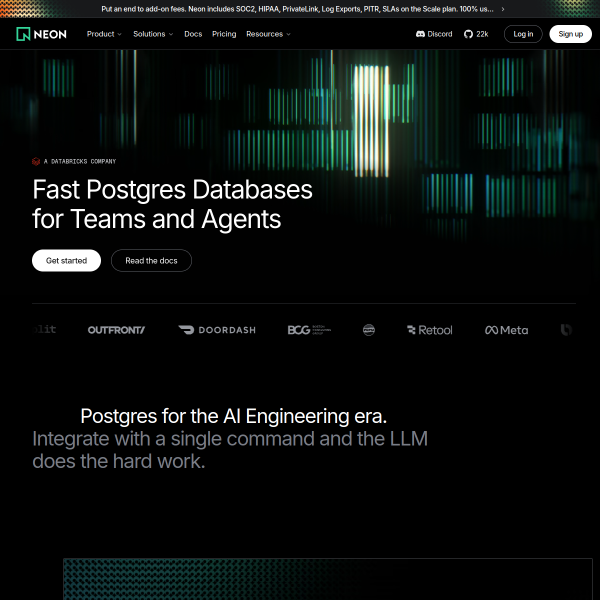Click the DoorDash logo
Viewport: 600px width, 600px height.
click(x=217, y=330)
